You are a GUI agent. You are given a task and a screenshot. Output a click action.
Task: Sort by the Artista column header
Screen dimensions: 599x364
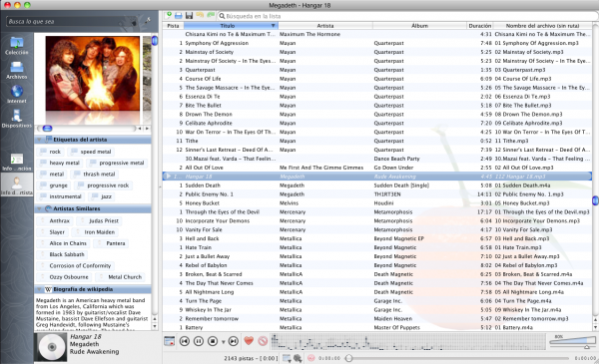(x=325, y=26)
